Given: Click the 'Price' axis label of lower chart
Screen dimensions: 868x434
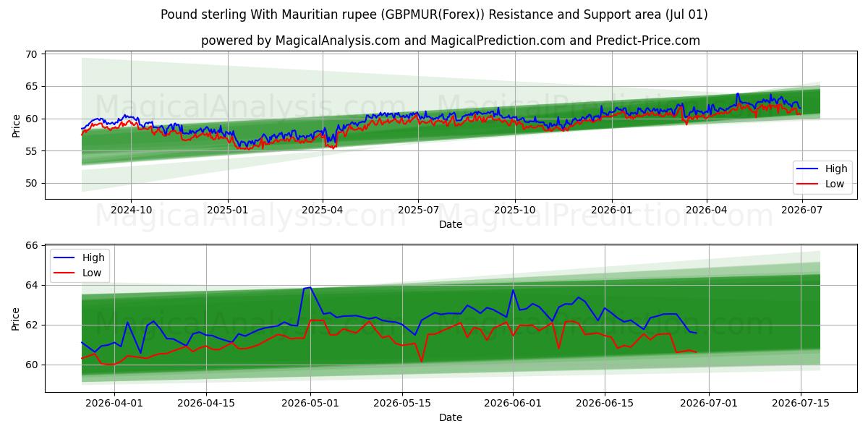Looking at the screenshot, I should coord(16,318).
